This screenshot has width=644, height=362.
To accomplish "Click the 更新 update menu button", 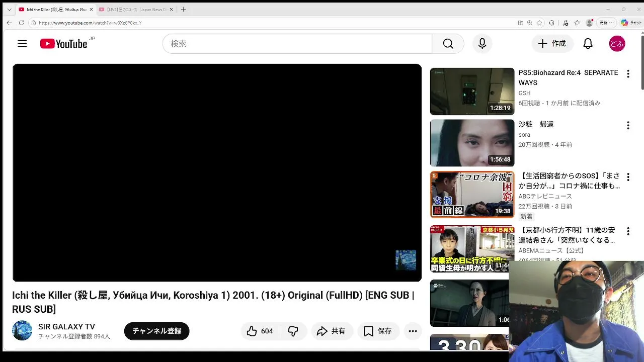I will [x=606, y=23].
